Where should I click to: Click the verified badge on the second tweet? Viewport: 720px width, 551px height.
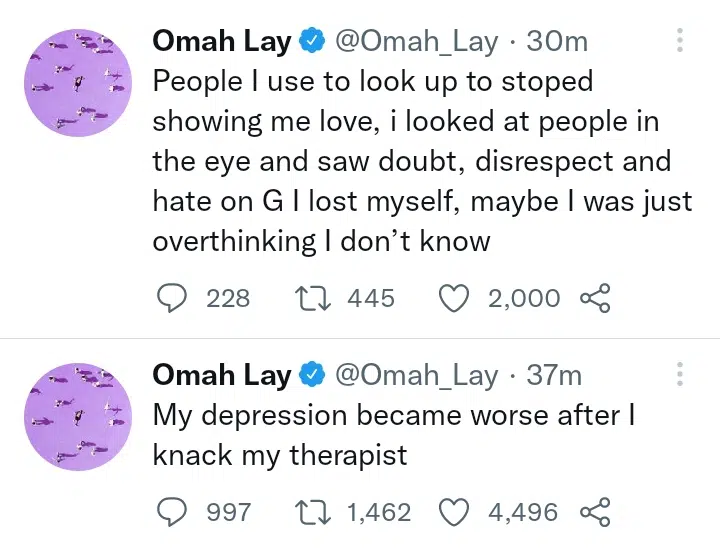tap(313, 375)
